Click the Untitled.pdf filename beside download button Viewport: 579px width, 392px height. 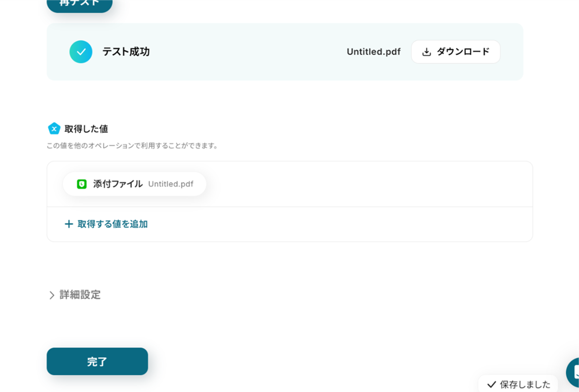click(x=373, y=52)
